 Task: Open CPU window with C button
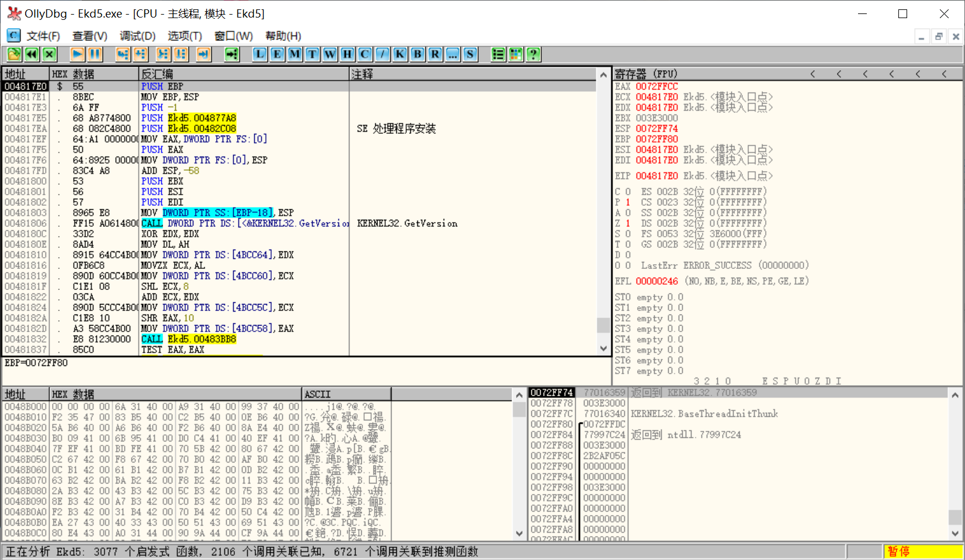pyautogui.click(x=365, y=54)
